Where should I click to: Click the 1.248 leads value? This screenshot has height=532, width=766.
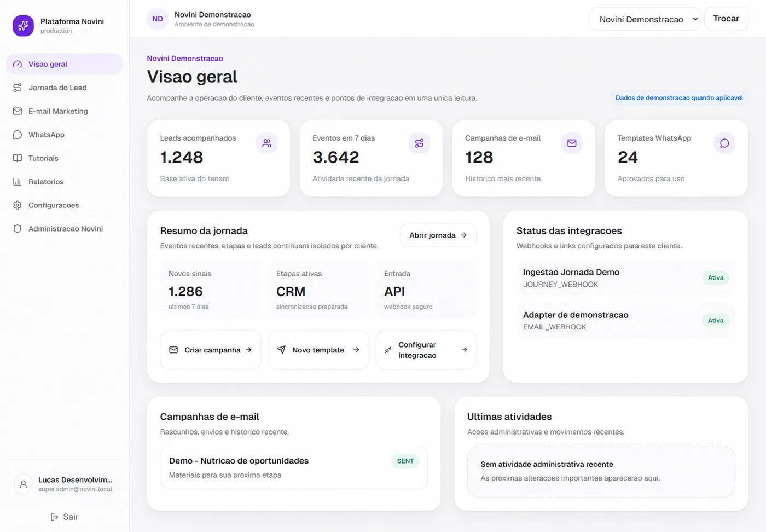click(182, 158)
